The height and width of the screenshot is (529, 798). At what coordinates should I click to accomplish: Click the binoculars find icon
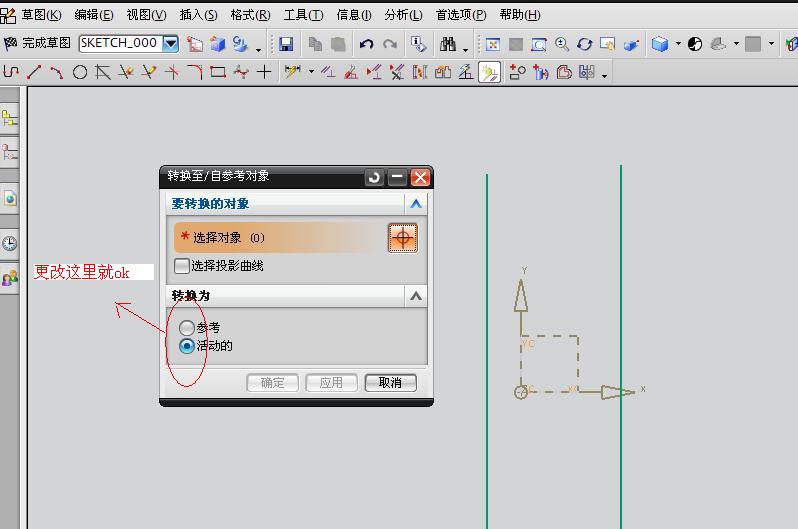[448, 44]
